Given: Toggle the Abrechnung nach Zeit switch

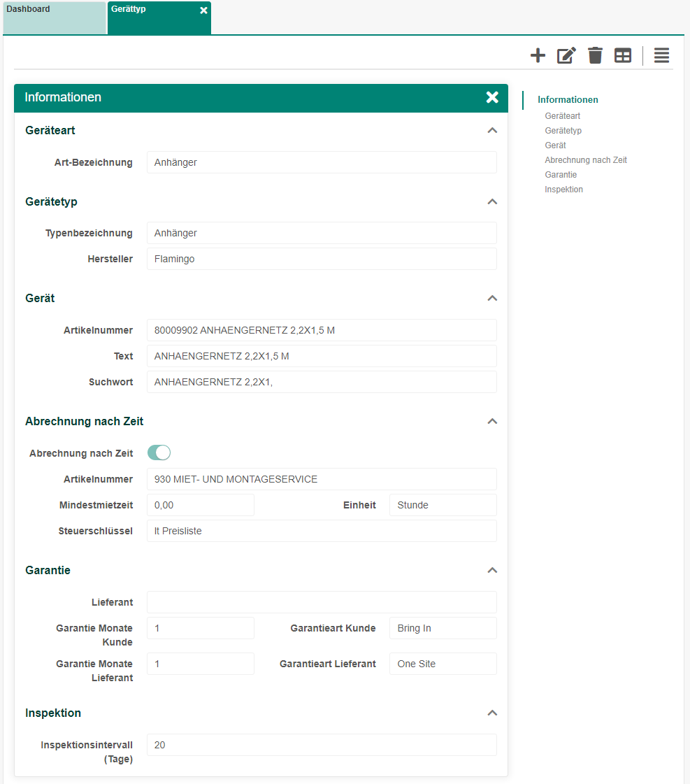Looking at the screenshot, I should coord(159,453).
